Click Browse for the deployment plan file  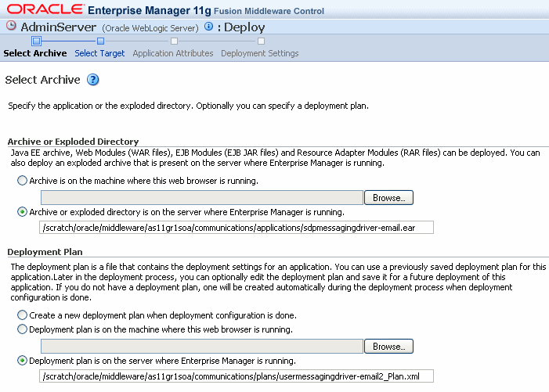pyautogui.click(x=388, y=346)
